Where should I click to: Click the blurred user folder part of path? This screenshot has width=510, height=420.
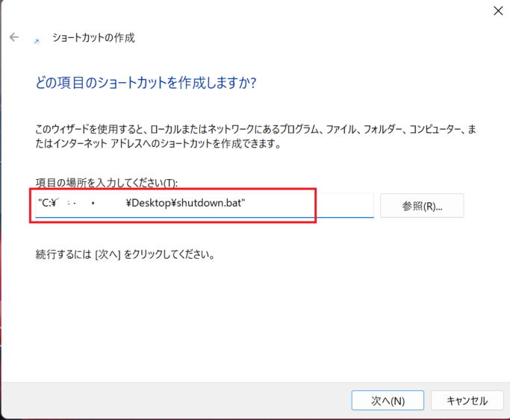coord(91,204)
